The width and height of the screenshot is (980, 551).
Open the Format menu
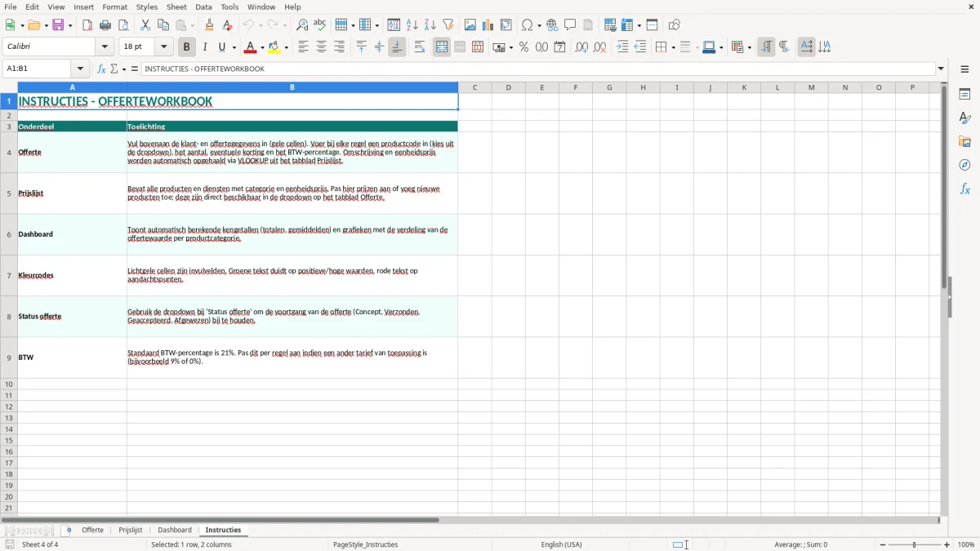115,7
